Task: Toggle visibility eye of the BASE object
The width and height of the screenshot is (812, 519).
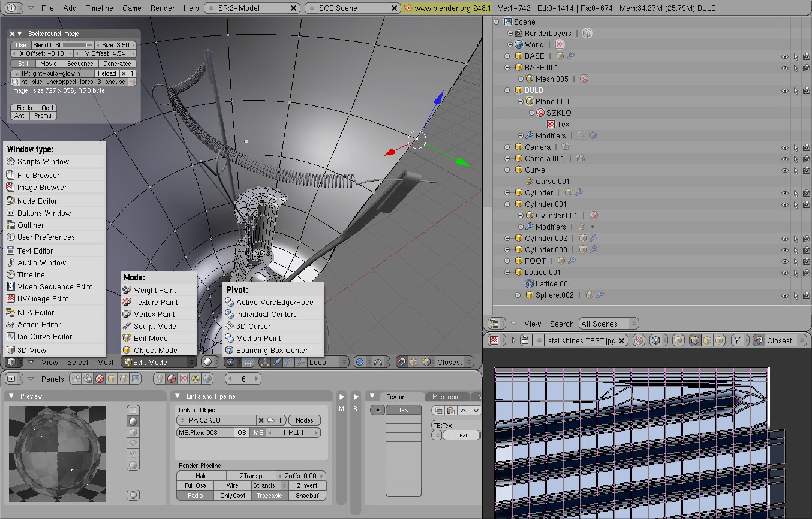Action: [784, 56]
